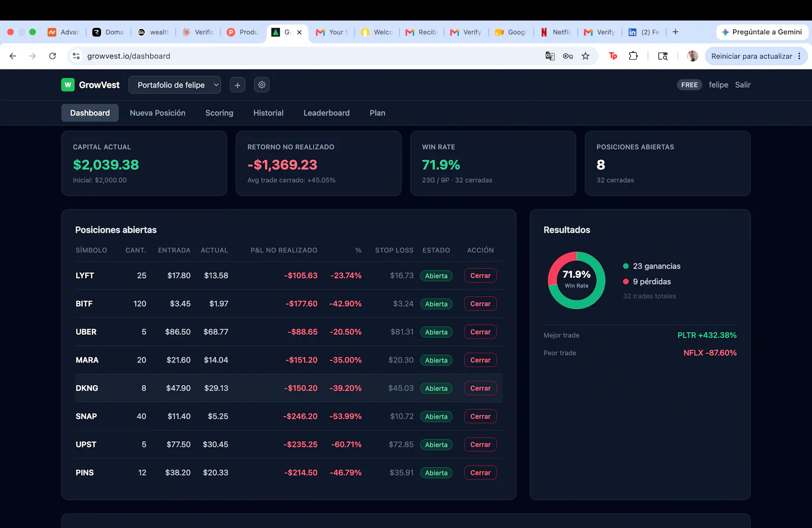The width and height of the screenshot is (812, 528).
Task: Close the UPST position with Cerrar
Action: 480,444
